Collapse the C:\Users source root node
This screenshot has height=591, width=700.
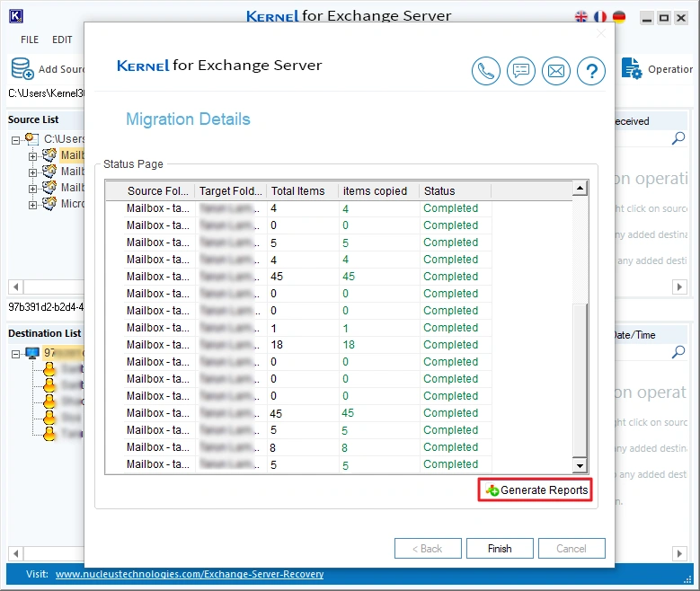point(16,139)
